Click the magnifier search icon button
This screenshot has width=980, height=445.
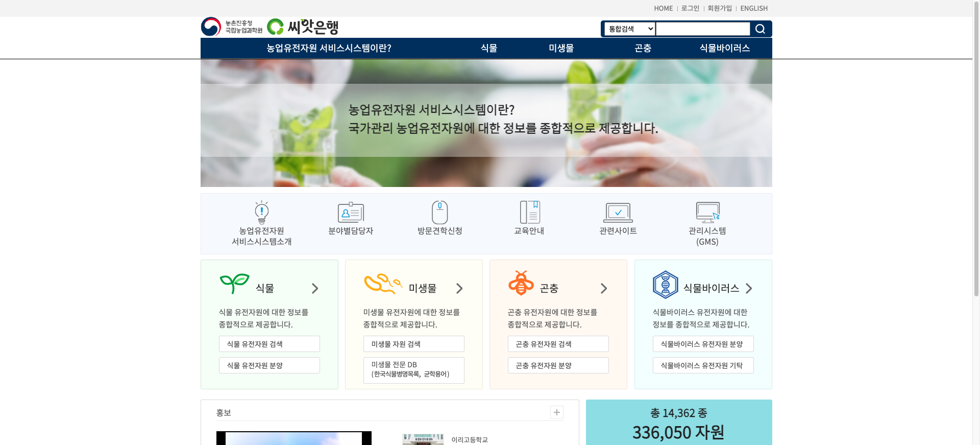760,29
